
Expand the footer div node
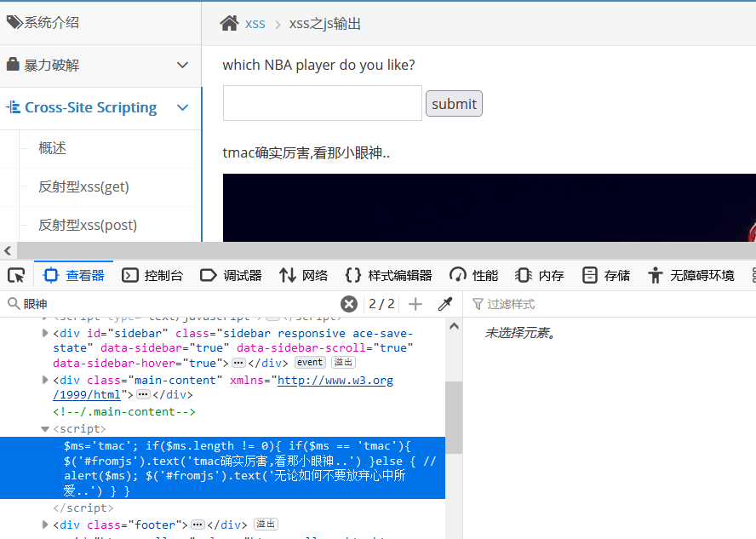45,524
